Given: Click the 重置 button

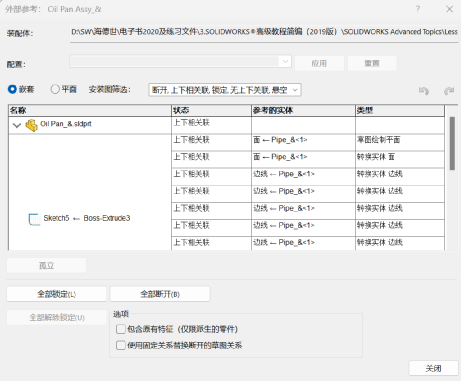Looking at the screenshot, I should tap(372, 63).
